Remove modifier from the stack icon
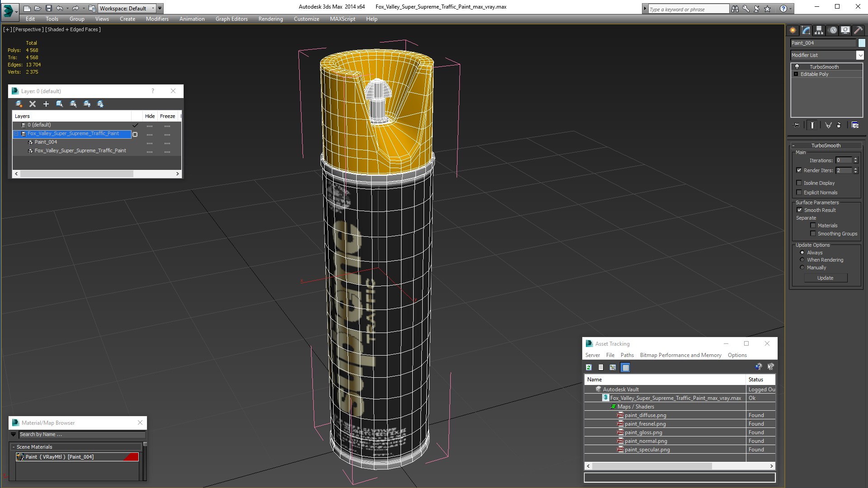The width and height of the screenshot is (868, 488). (x=839, y=125)
